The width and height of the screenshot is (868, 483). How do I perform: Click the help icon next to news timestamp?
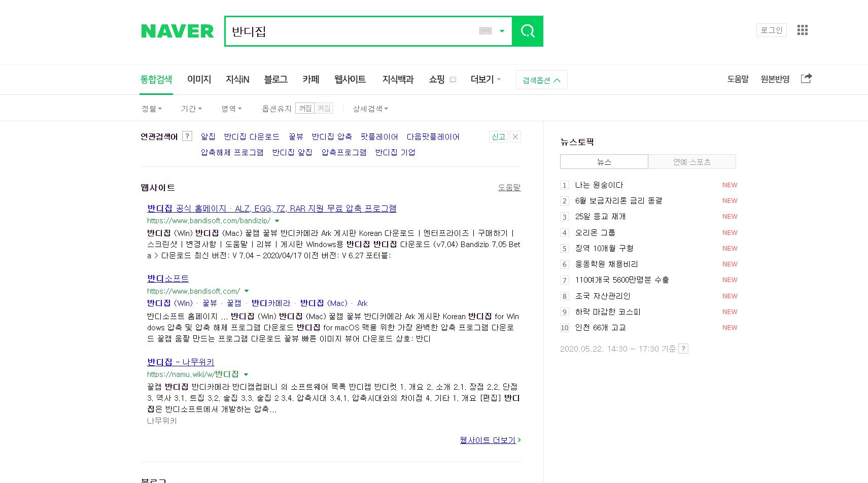point(683,349)
